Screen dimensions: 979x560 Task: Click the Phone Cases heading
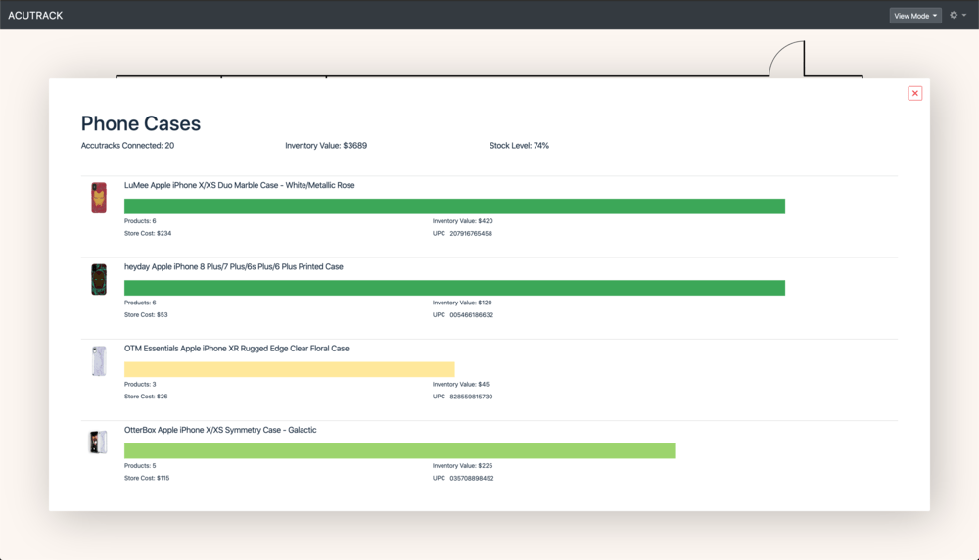pos(141,123)
